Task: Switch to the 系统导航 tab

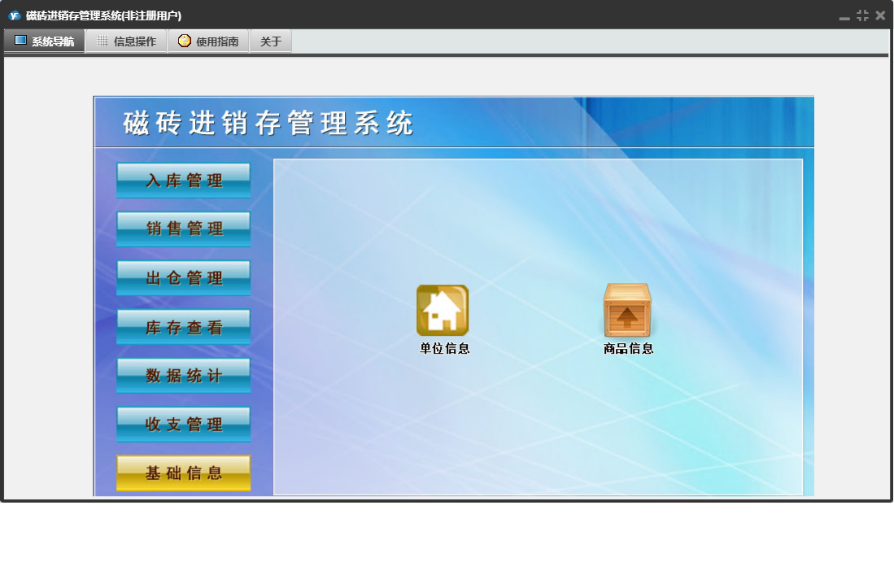Action: (45, 41)
